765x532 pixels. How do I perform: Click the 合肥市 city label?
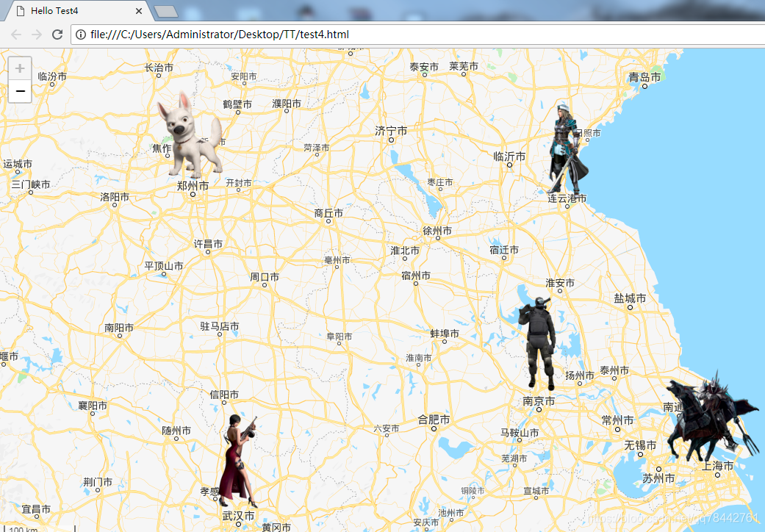[x=434, y=420]
